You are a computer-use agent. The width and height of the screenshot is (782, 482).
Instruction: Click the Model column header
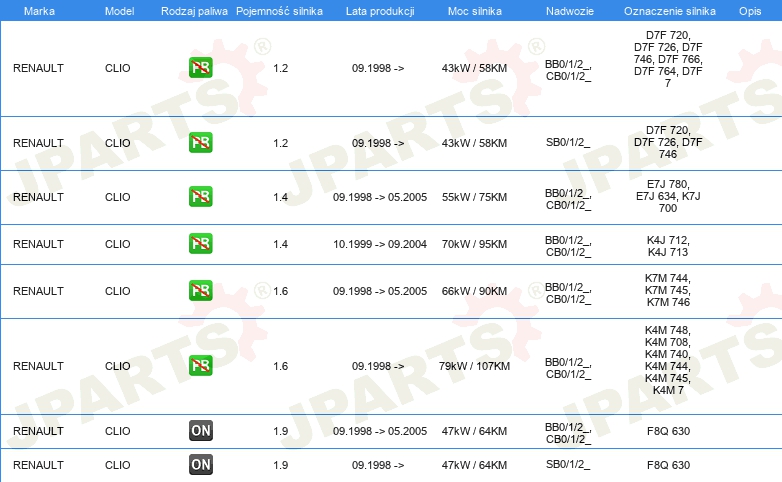click(x=119, y=11)
